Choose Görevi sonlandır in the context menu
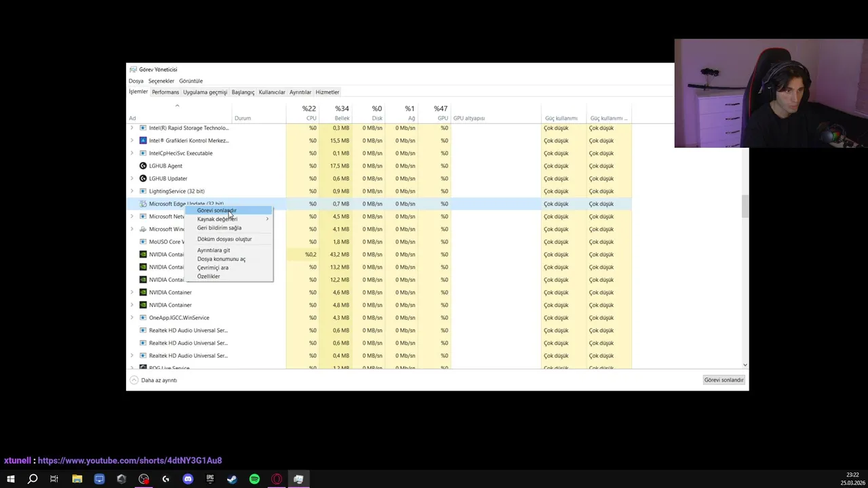This screenshot has width=868, height=488. point(229,210)
